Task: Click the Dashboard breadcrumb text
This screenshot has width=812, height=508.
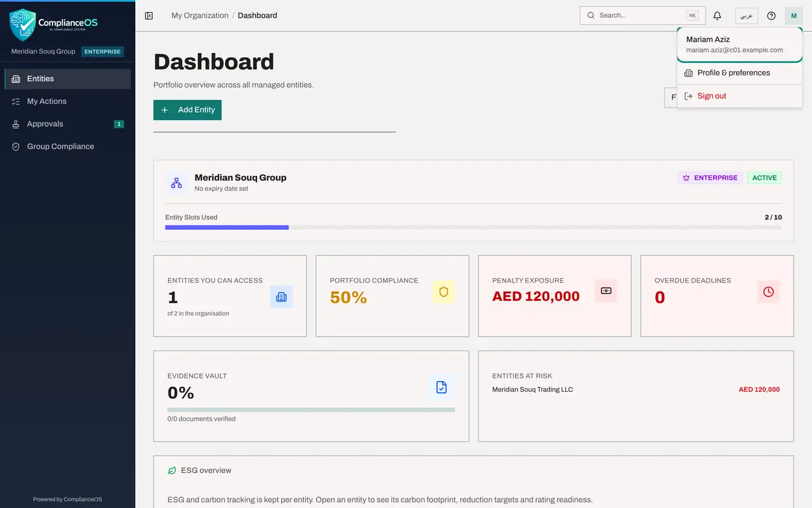Action: (x=258, y=16)
